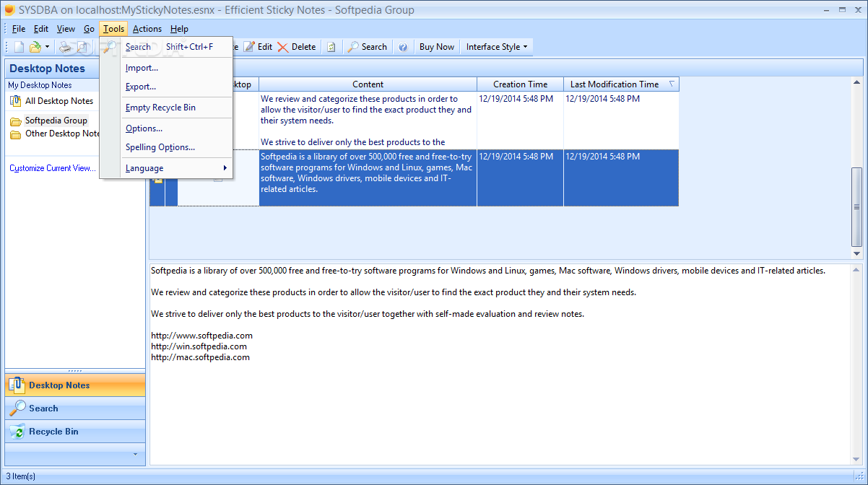
Task: Open the Interface Style dropdown
Action: pos(496,47)
